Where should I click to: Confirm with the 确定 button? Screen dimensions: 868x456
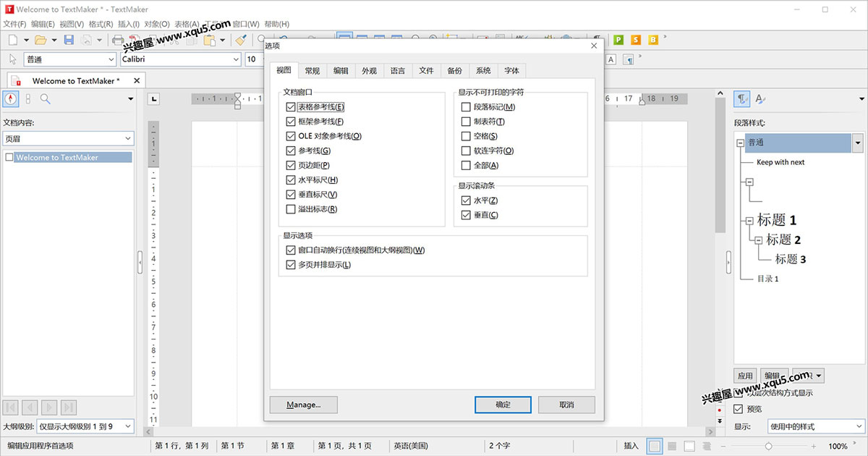503,405
